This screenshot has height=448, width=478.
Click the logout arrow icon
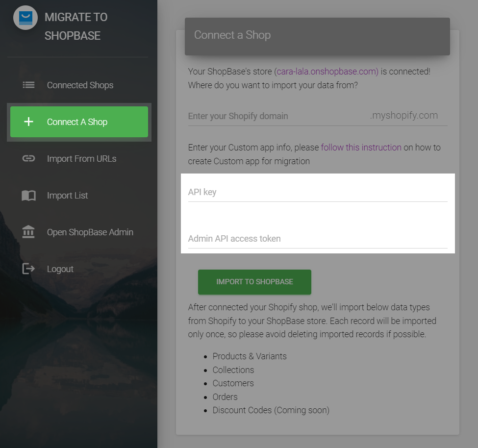[28, 269]
